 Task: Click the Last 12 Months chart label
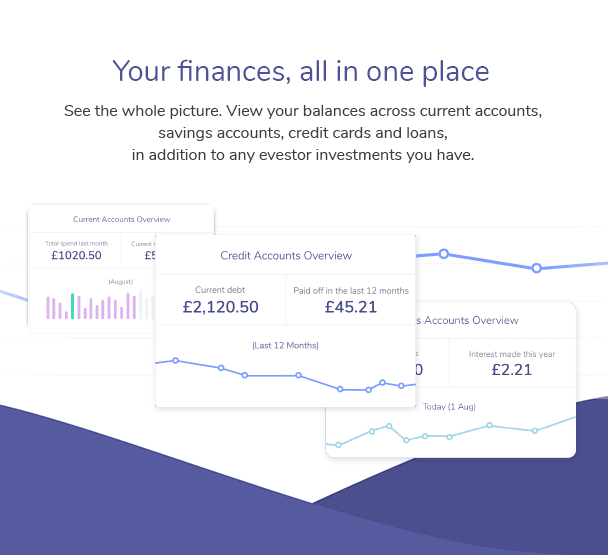coord(285,346)
